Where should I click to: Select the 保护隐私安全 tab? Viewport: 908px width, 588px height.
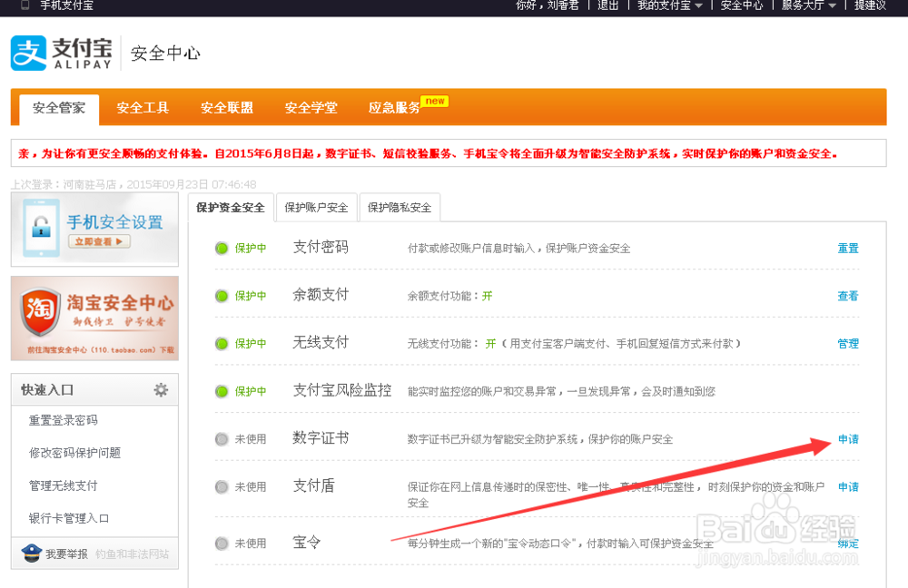400,208
